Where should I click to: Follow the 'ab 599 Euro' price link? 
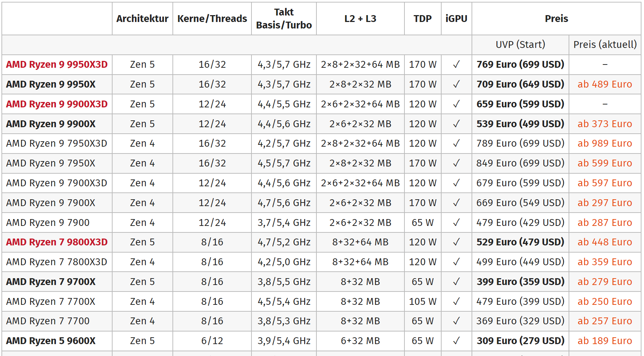click(x=605, y=163)
